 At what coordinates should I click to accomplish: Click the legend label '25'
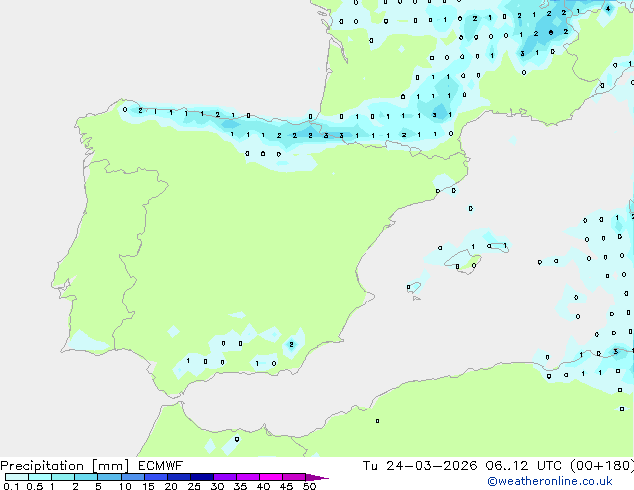[194, 486]
